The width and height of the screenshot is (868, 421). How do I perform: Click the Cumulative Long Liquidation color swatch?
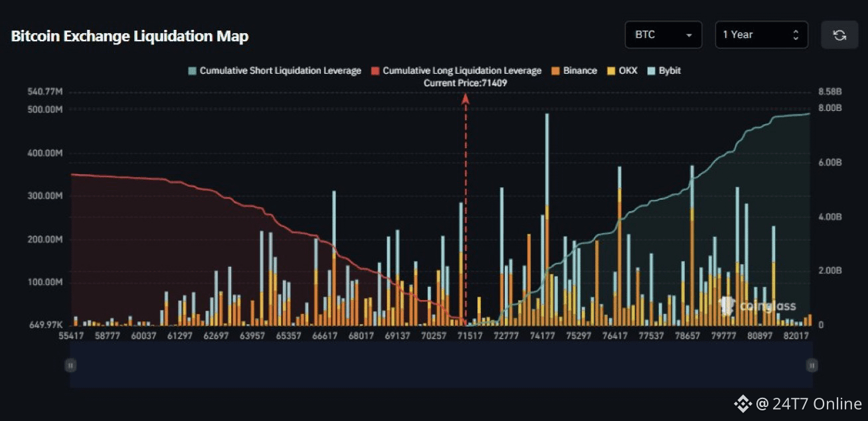pyautogui.click(x=375, y=70)
